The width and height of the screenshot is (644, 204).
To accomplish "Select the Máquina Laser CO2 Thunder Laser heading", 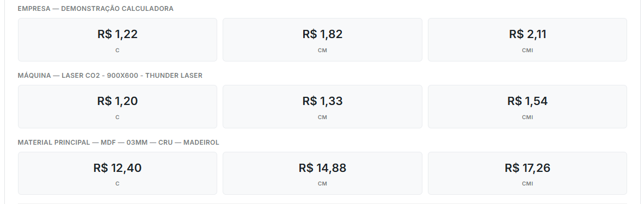I will [x=110, y=76].
